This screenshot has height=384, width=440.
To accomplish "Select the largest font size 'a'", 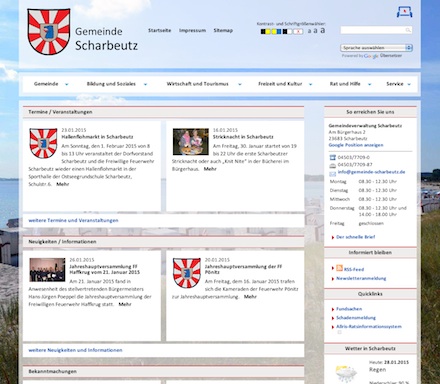I will (323, 30).
